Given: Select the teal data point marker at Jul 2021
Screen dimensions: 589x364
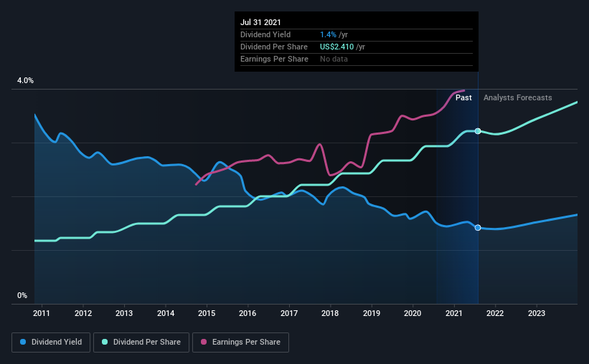Looking at the screenshot, I should 478,131.
